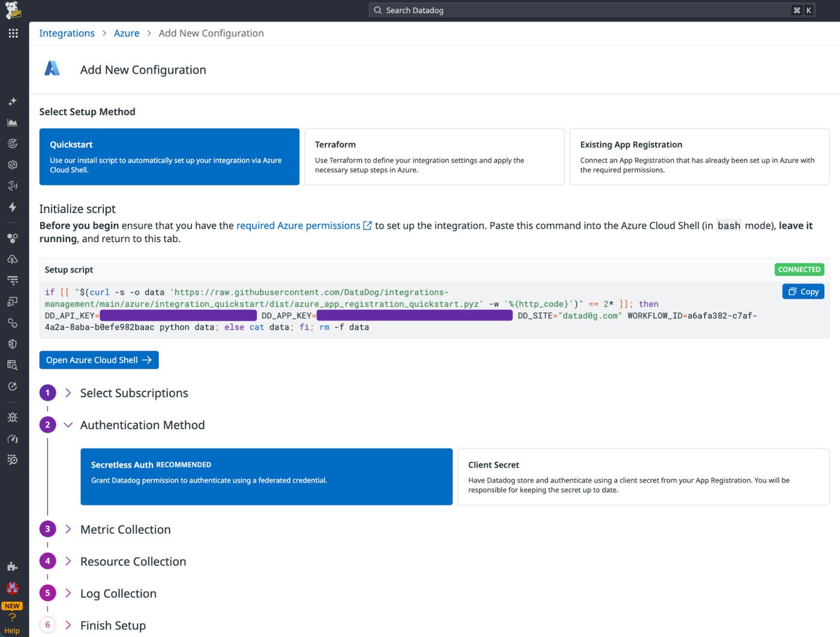Click the Azure logo beside page title

[52, 69]
